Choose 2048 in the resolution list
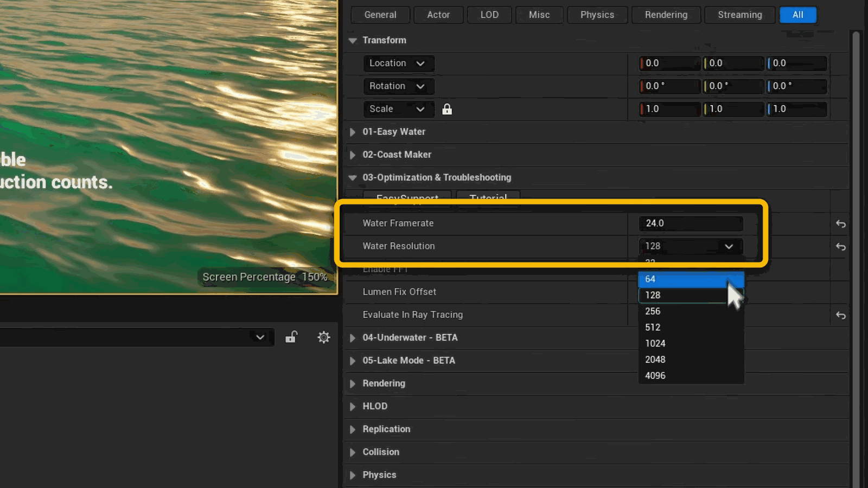This screenshot has height=488, width=868. pos(691,359)
